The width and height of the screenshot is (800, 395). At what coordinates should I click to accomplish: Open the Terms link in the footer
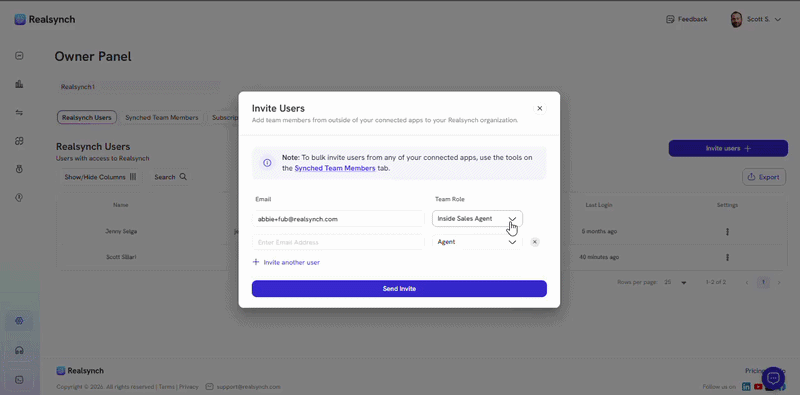[167, 387]
